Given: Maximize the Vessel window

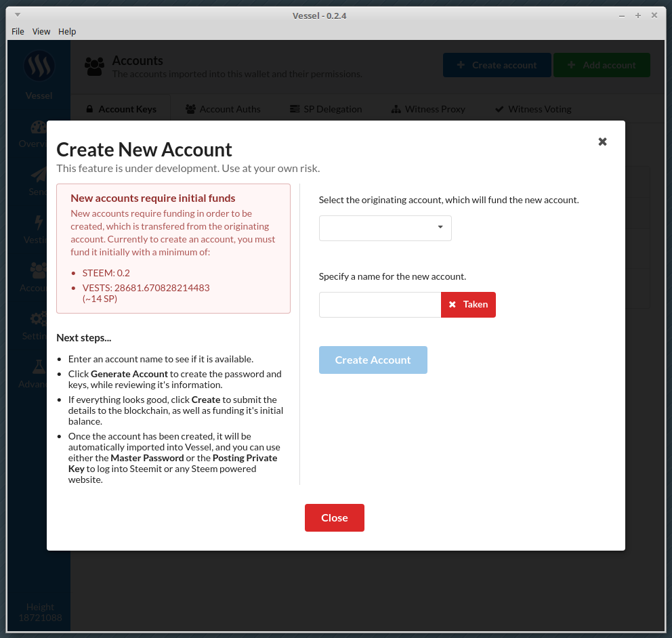Looking at the screenshot, I should [x=637, y=16].
